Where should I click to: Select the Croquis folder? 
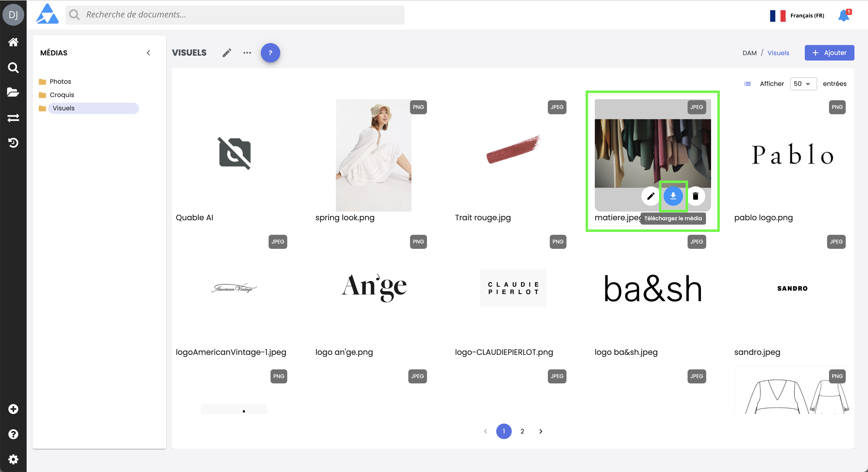point(62,95)
